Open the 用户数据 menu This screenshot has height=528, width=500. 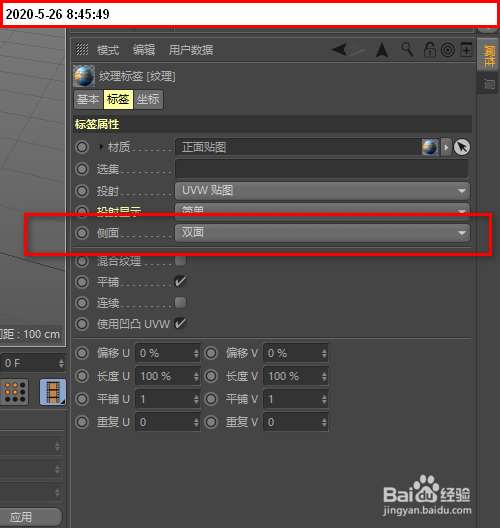click(x=191, y=50)
